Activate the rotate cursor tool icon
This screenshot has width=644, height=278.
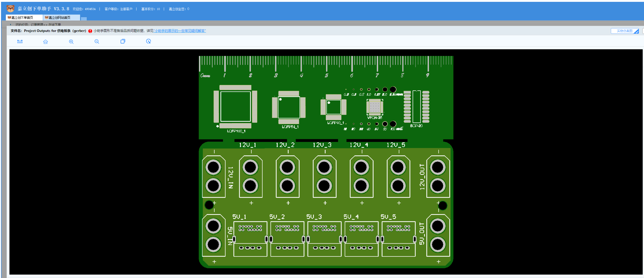coord(149,41)
